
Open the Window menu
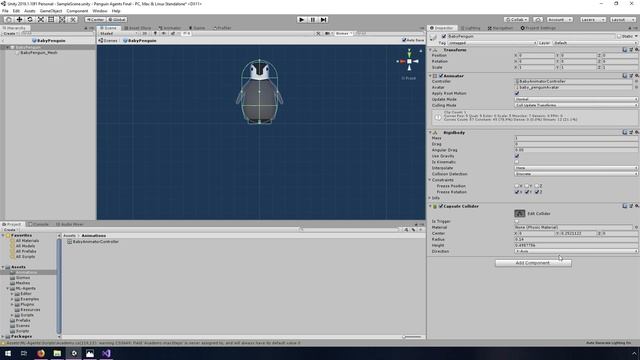click(100, 11)
